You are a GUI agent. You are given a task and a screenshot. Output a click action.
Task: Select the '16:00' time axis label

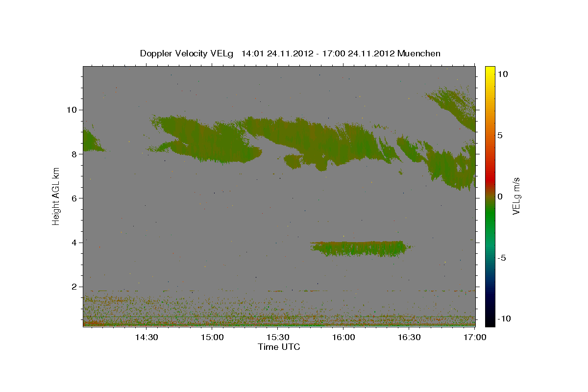click(x=343, y=337)
